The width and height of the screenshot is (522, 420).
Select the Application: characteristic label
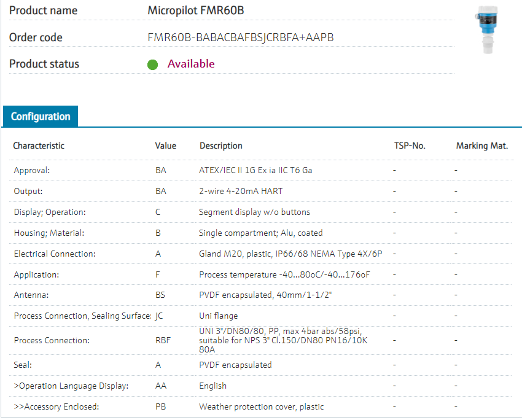pyautogui.click(x=36, y=274)
